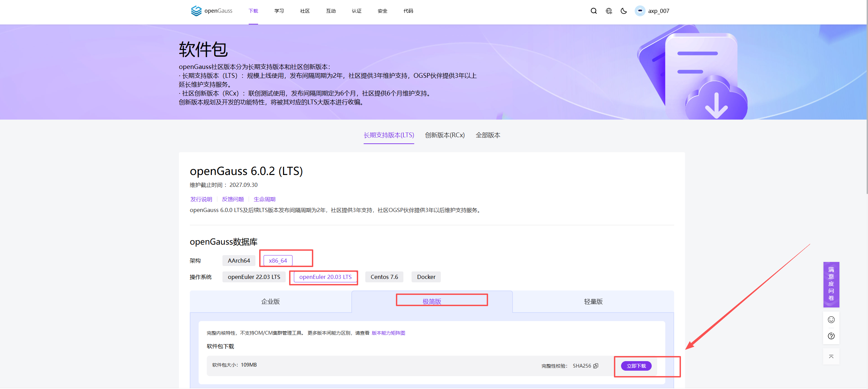Image resolution: width=868 pixels, height=389 pixels.
Task: Copy the SHA256 checksum icon
Action: pos(596,366)
